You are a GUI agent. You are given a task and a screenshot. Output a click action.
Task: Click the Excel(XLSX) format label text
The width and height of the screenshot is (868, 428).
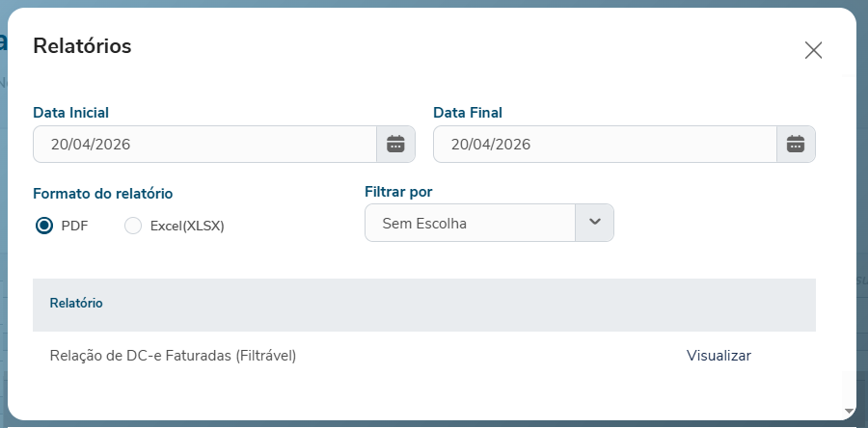[187, 226]
